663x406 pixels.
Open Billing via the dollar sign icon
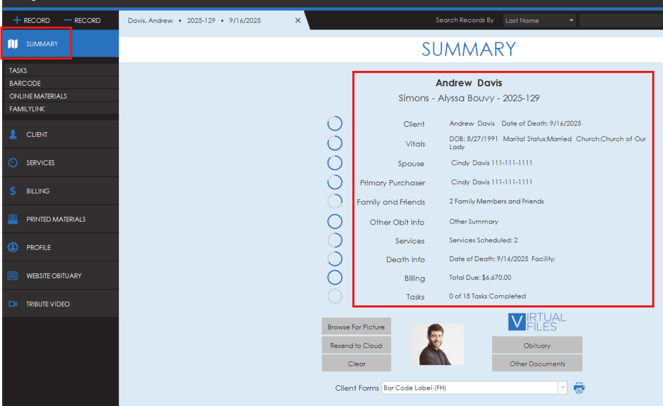click(x=13, y=191)
